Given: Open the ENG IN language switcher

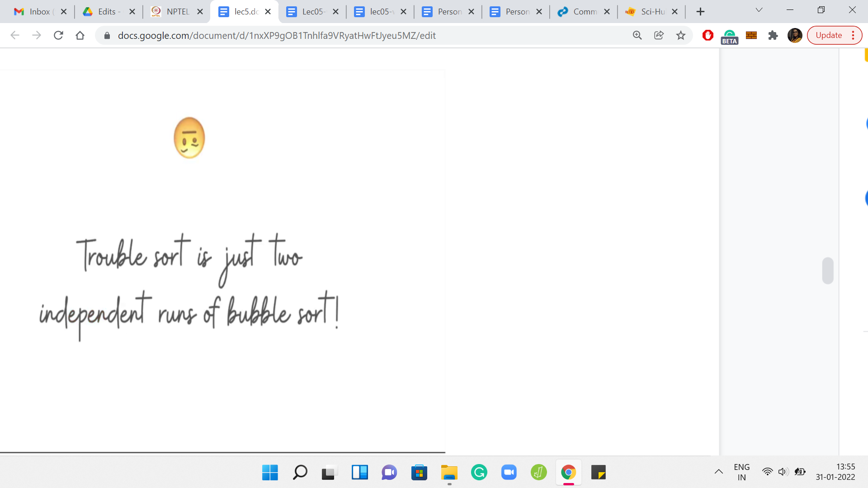Looking at the screenshot, I should pos(741,472).
